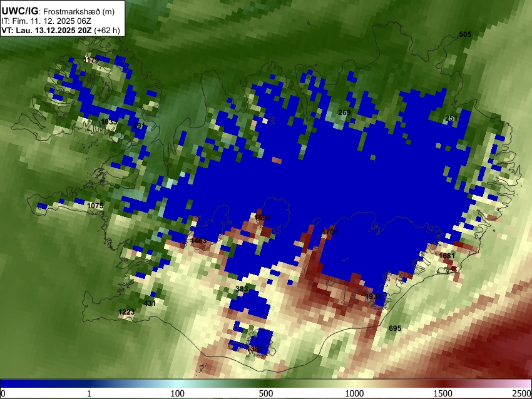Screen dimensions: 532x399
Task: Click the map value label 1075
Action: pyautogui.click(x=95, y=206)
